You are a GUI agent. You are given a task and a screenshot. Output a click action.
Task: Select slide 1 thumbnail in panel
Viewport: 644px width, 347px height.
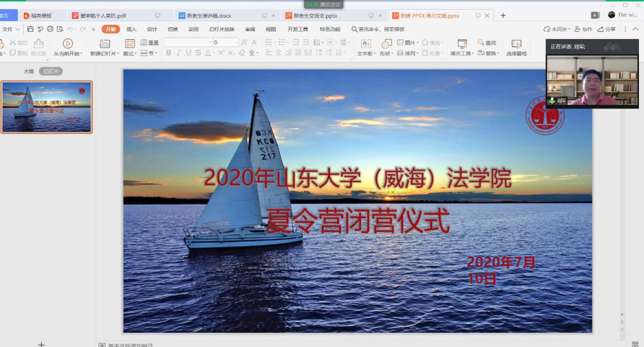coord(47,107)
